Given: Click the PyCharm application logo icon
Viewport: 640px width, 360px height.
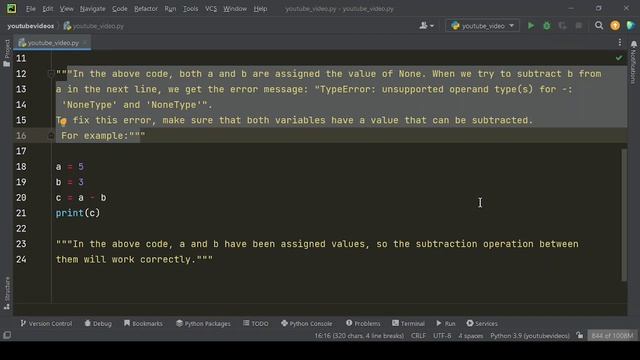Looking at the screenshot, I should (x=11, y=9).
